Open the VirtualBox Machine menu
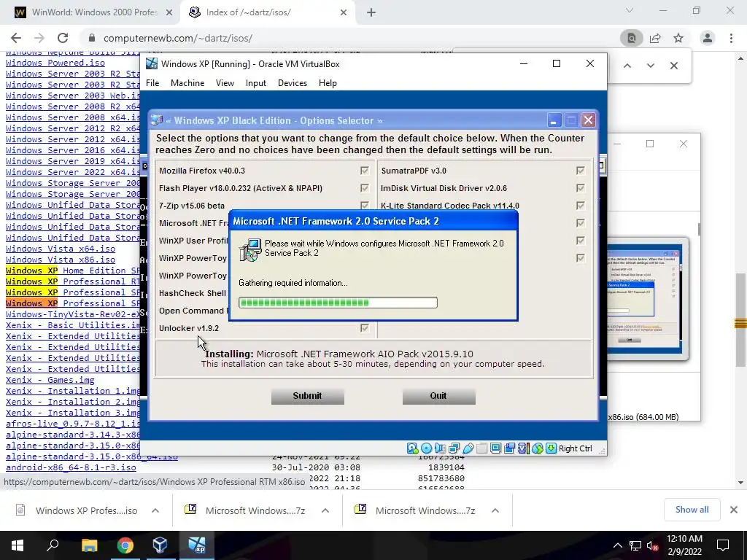This screenshot has width=747, height=560. pyautogui.click(x=187, y=83)
